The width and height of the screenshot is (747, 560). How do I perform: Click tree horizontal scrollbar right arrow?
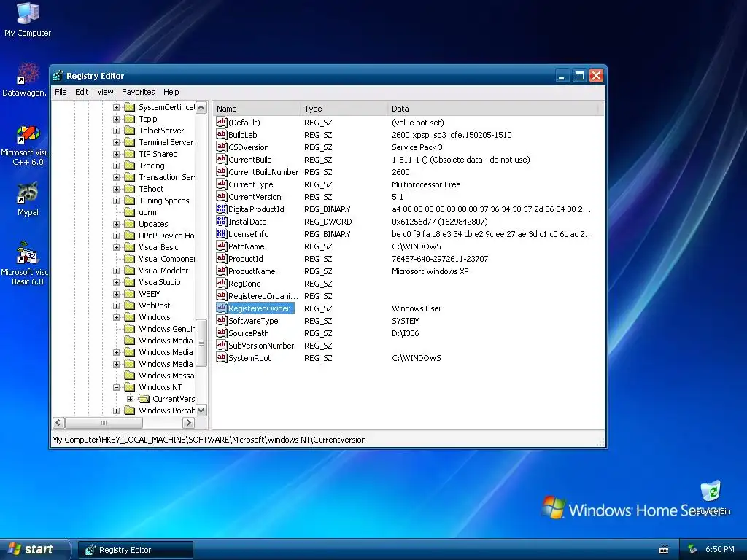[189, 422]
